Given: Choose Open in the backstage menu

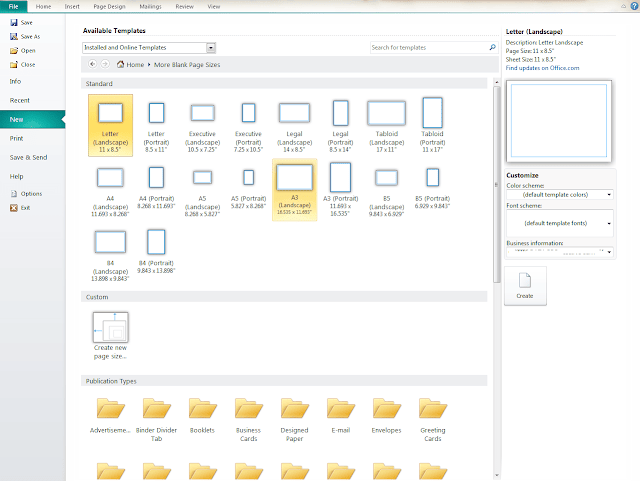Looking at the screenshot, I should (x=23, y=51).
